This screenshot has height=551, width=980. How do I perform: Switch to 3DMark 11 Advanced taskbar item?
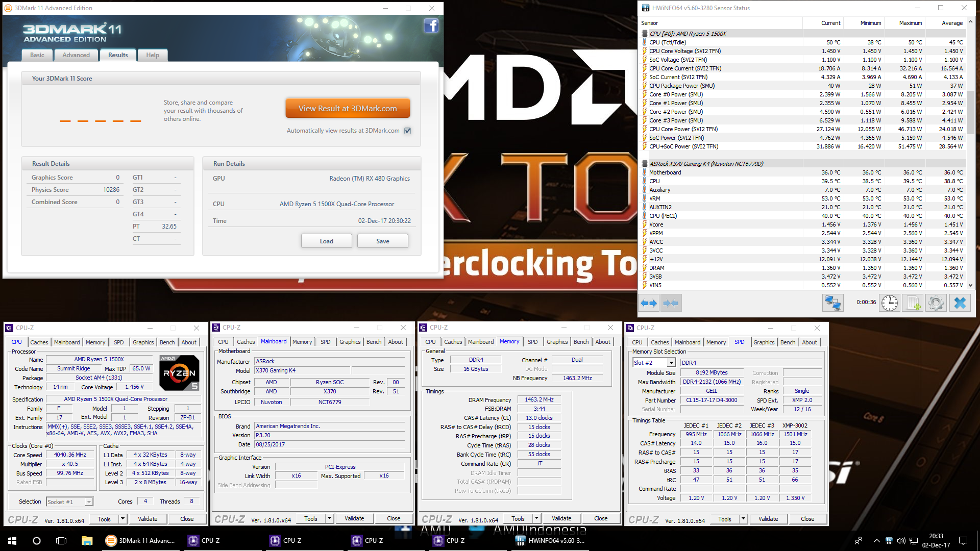(141, 541)
